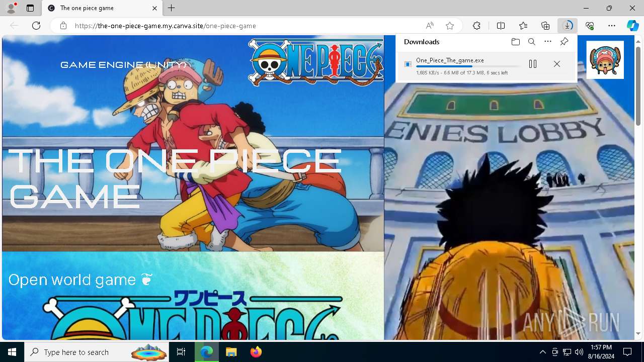Open the network tray icon
This screenshot has width=644, height=362.
567,352
